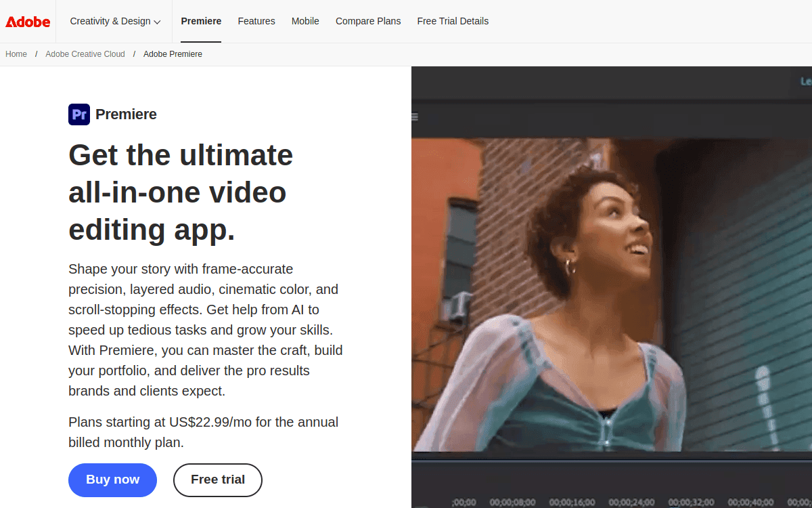
Task: Click the Buy now button
Action: (x=112, y=480)
